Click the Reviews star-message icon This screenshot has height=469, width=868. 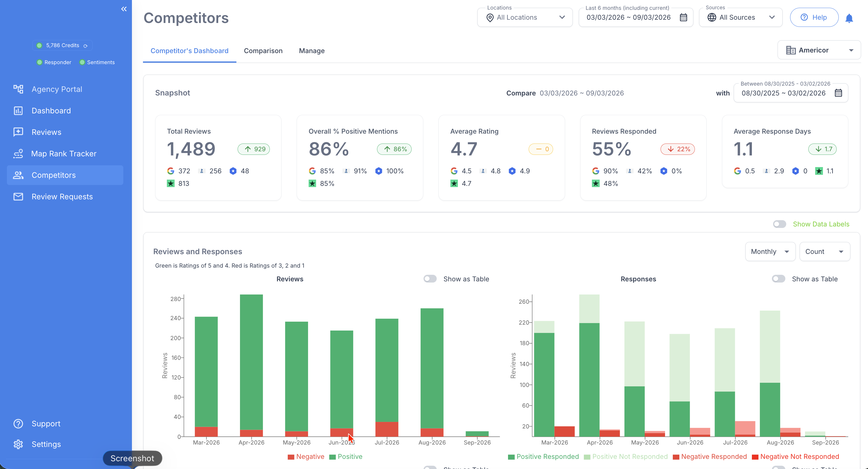click(18, 132)
